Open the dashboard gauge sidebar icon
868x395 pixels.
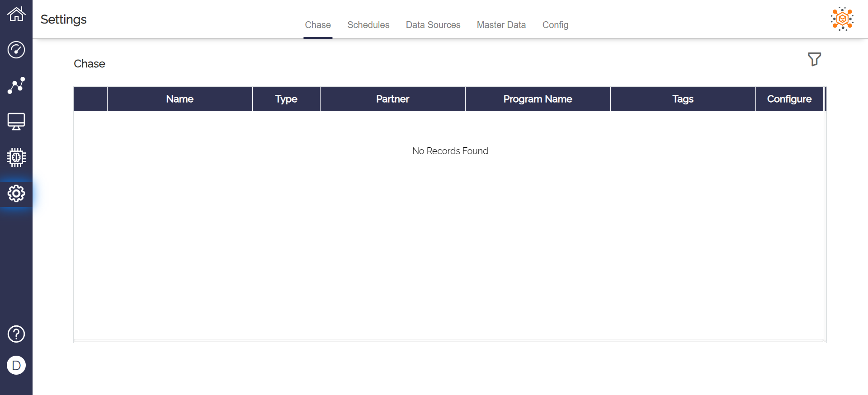point(16,50)
